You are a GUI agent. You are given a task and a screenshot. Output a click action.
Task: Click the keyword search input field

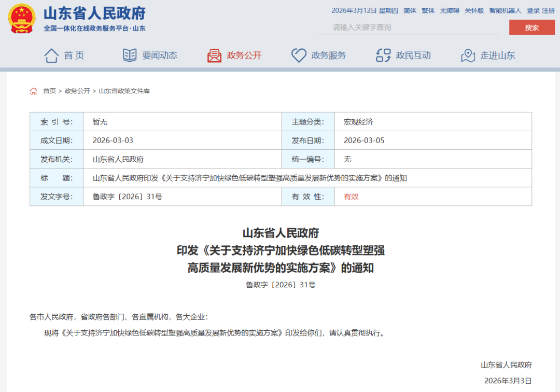pyautogui.click(x=410, y=27)
